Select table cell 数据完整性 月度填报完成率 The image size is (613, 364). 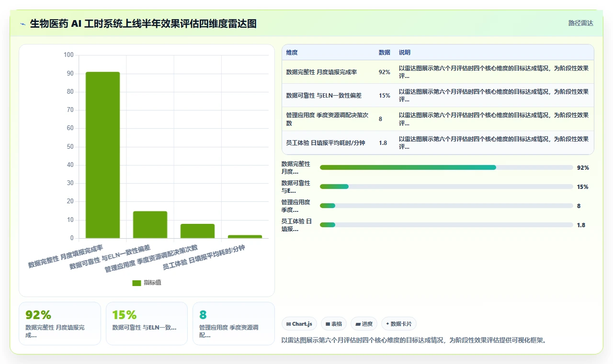[x=328, y=72]
